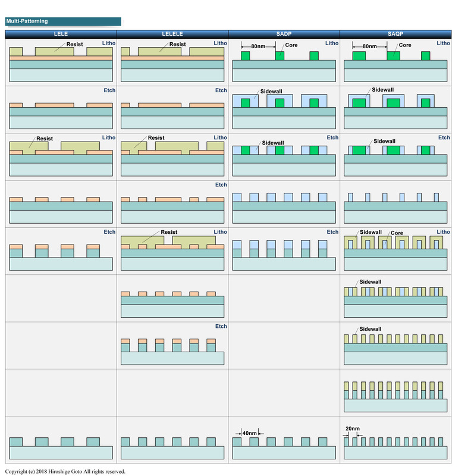471x476 pixels.
Task: Click the Sidewall label in SAQP second step
Action: coord(383,90)
